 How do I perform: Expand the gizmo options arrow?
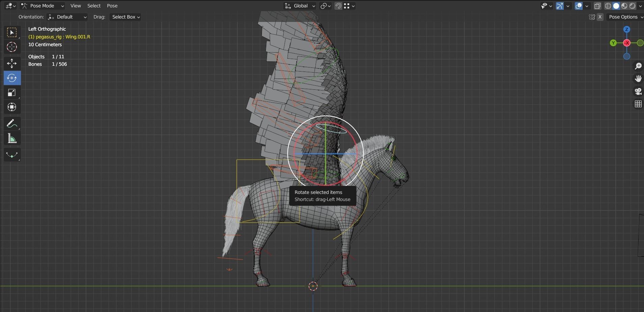(x=568, y=6)
